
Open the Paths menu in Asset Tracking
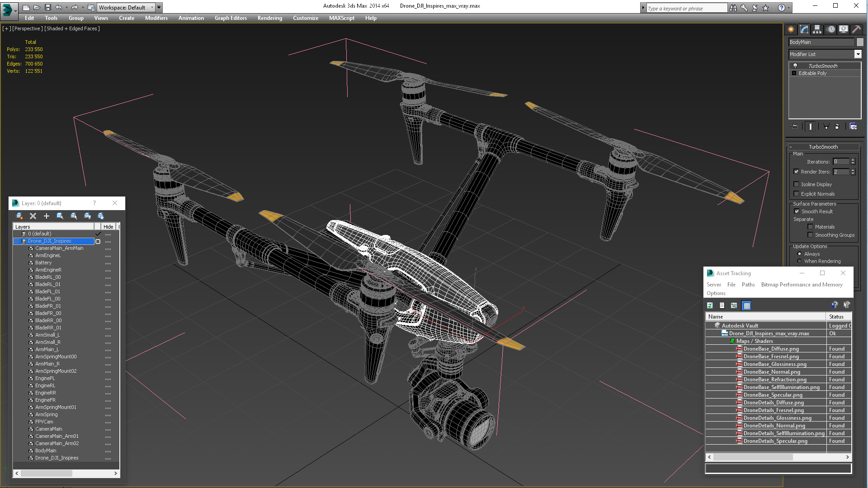click(x=748, y=285)
